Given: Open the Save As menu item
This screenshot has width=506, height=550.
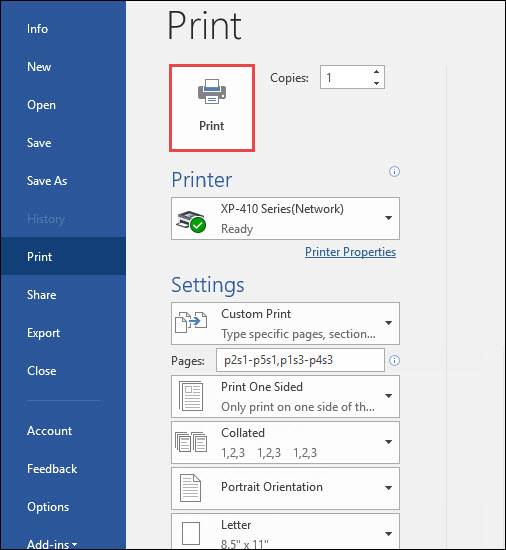Looking at the screenshot, I should (47, 181).
